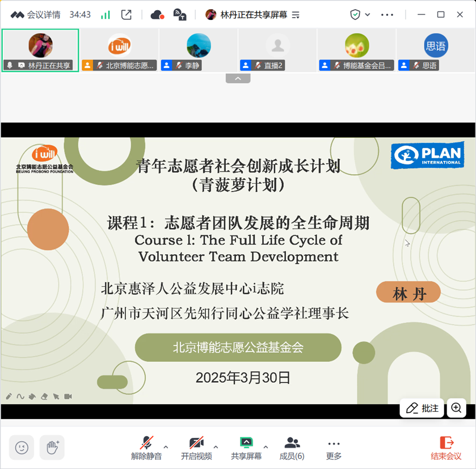This screenshot has height=469, width=476.
Task: Click 博能基金会吕's muted microphone icon
Action: coord(337,65)
